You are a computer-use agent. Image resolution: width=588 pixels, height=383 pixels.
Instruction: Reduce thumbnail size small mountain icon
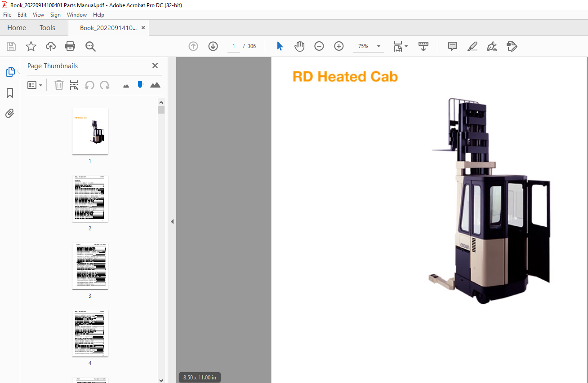point(126,86)
